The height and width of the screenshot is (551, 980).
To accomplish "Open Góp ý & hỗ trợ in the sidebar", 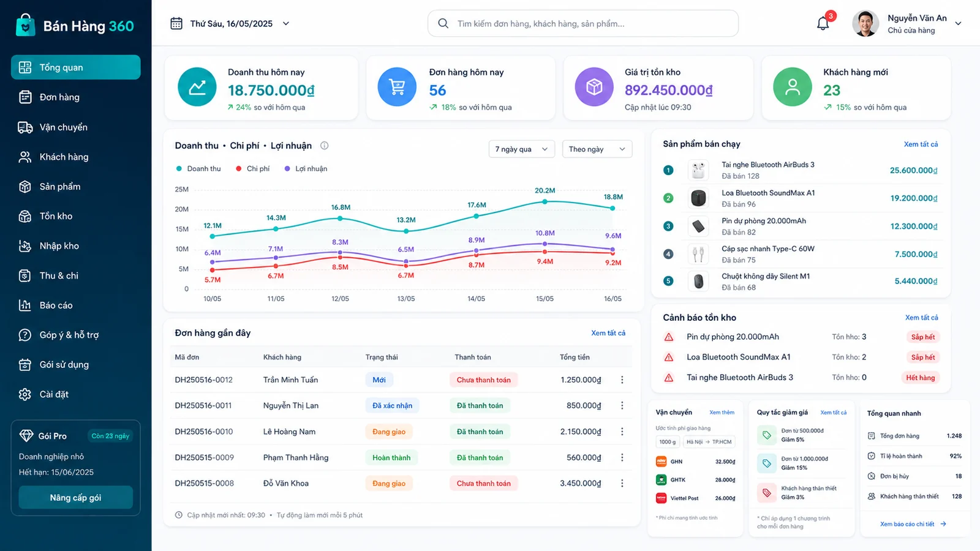I will click(x=76, y=335).
